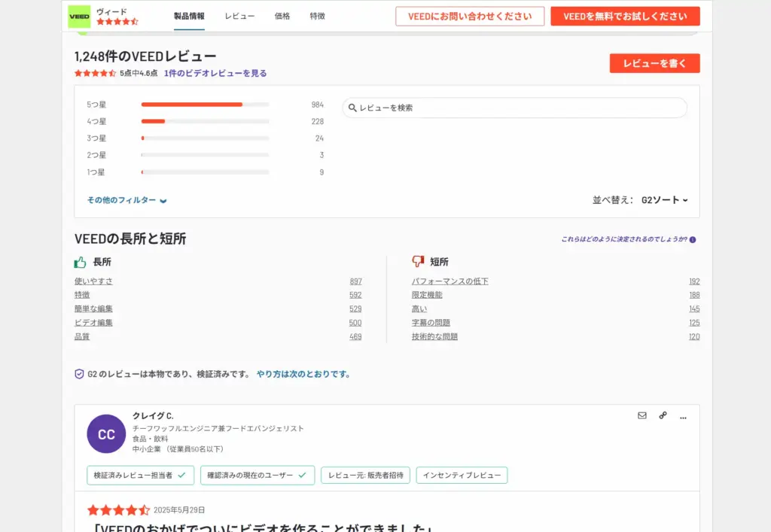Click the thumbs-up 長所 icon

click(x=80, y=262)
